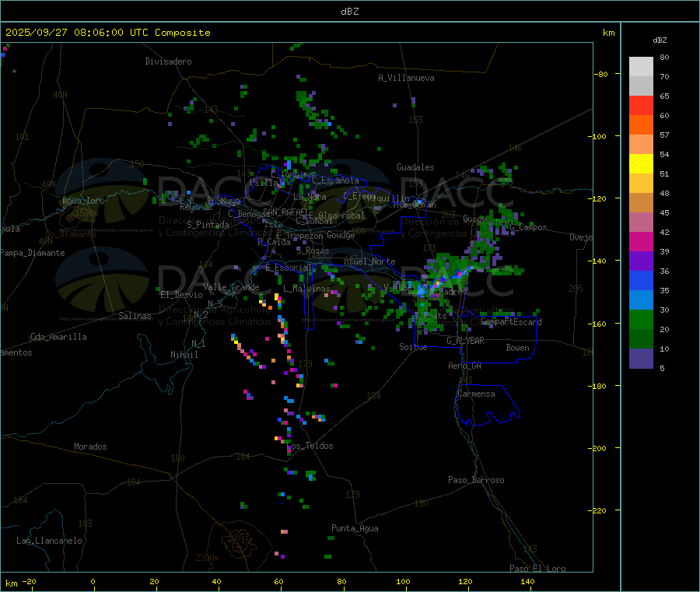This screenshot has width=700, height=592.
Task: Click the dBZ title at top
Action: [x=349, y=12]
